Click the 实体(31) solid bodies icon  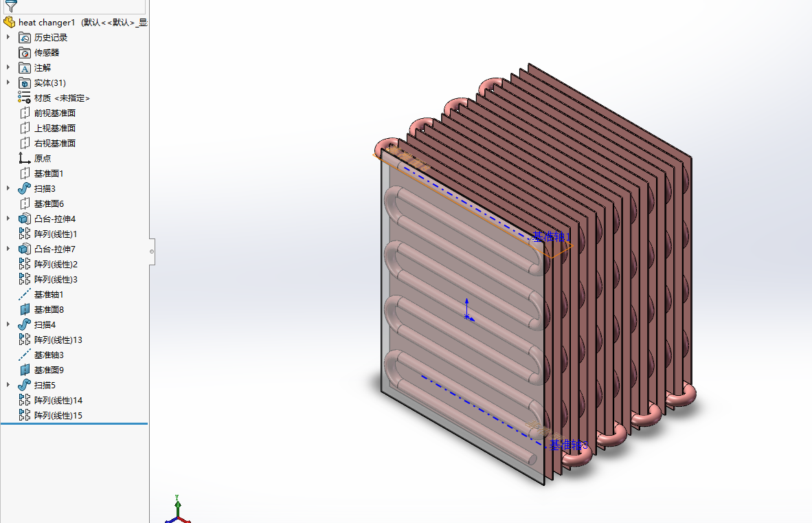click(24, 83)
